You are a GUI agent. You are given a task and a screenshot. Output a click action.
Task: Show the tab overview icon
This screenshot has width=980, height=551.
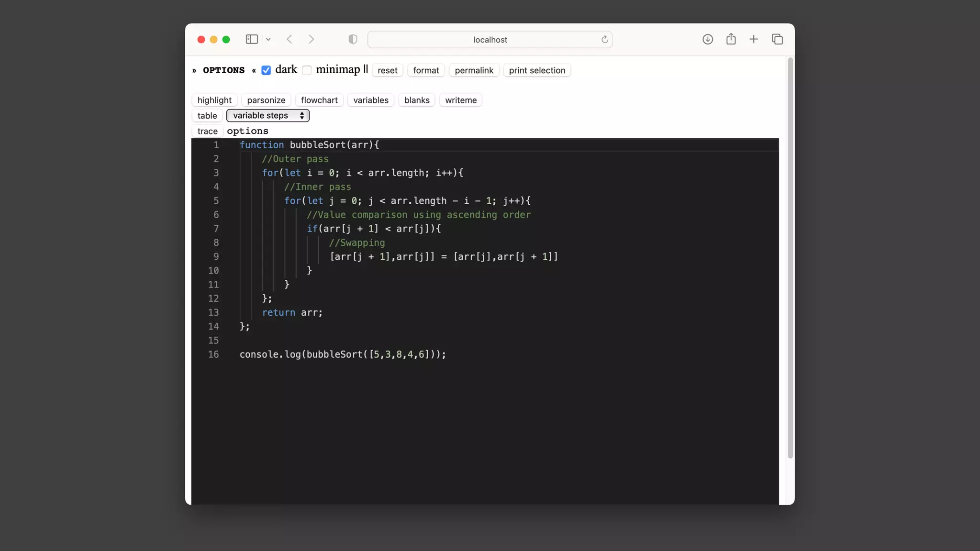(777, 39)
